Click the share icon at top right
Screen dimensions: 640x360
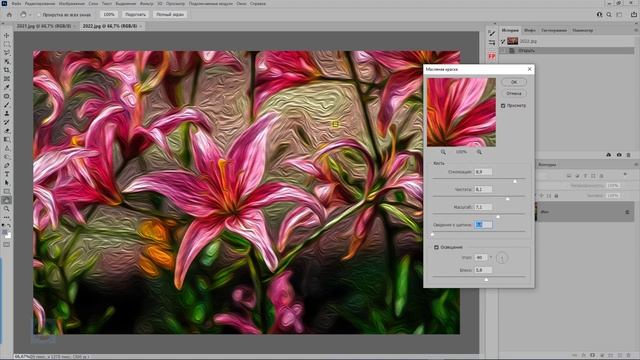pyautogui.click(x=634, y=14)
